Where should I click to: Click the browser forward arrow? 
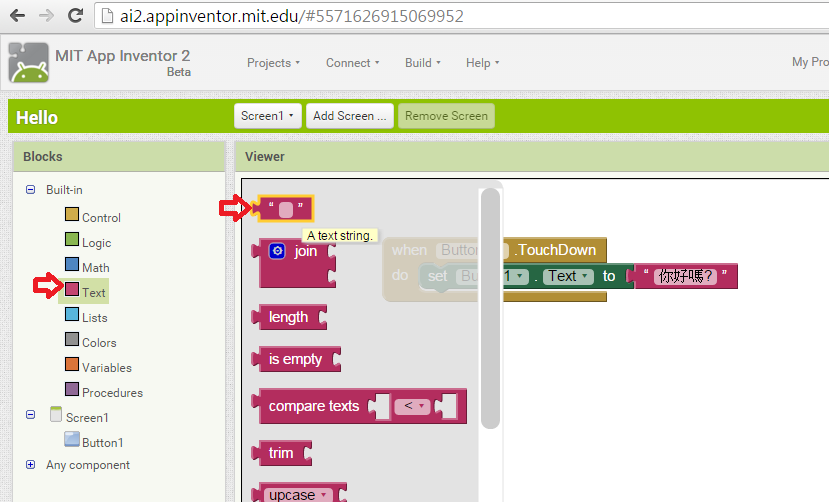click(x=46, y=15)
